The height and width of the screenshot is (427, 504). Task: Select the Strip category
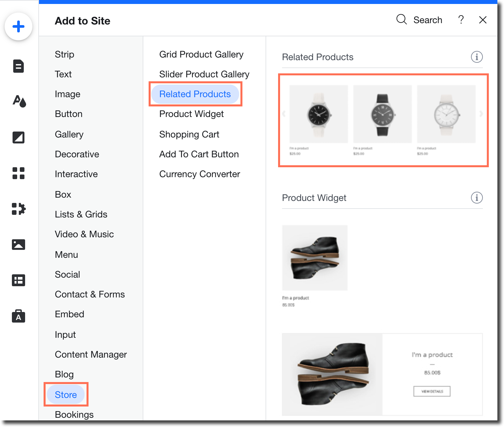pyautogui.click(x=64, y=54)
